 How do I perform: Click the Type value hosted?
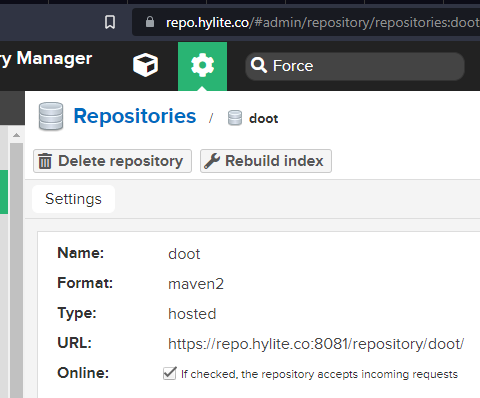coord(192,314)
